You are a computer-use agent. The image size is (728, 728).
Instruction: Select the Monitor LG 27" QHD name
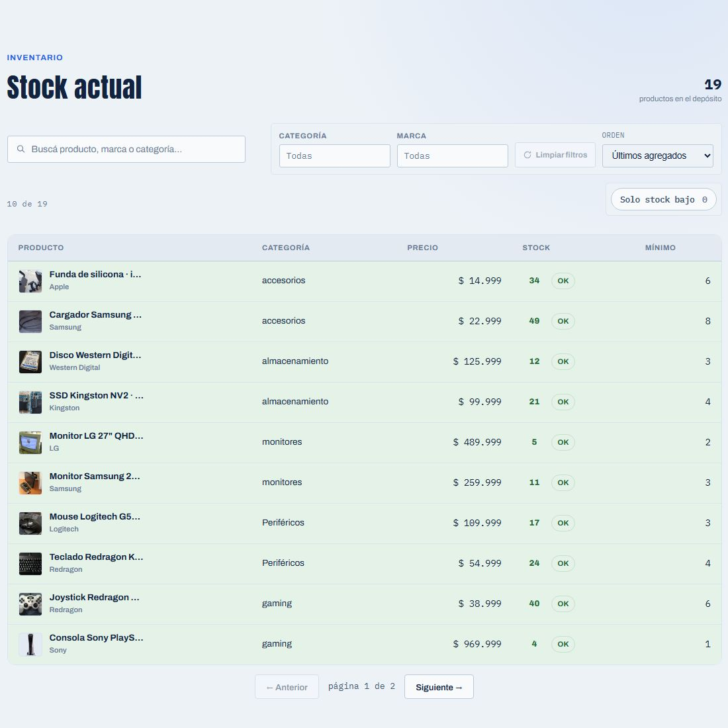click(x=96, y=436)
